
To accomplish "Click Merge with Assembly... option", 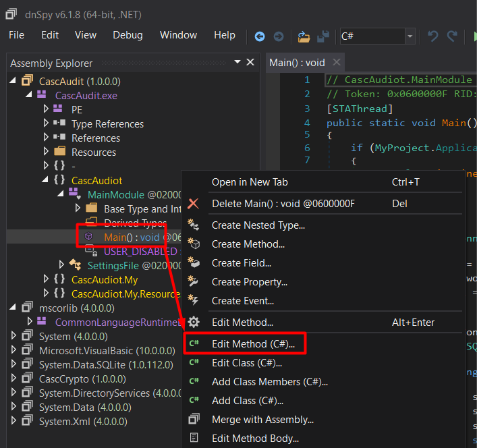I will click(x=262, y=419).
